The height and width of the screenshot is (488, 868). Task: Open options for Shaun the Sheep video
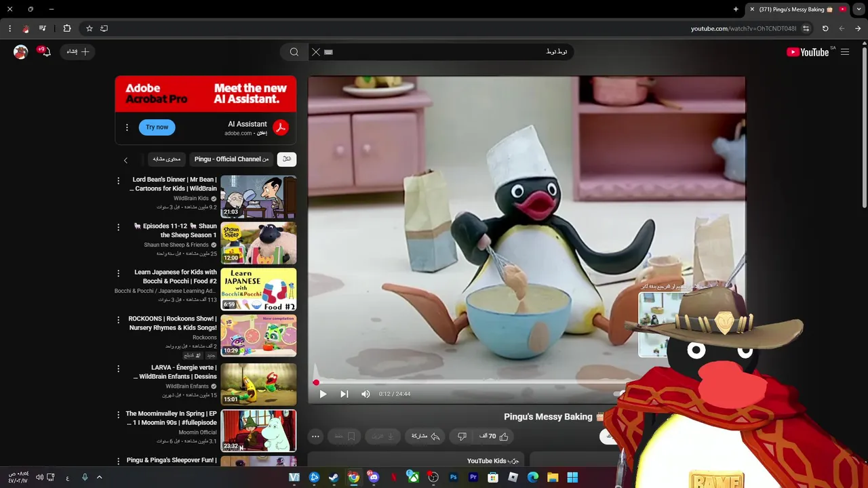[x=118, y=227]
